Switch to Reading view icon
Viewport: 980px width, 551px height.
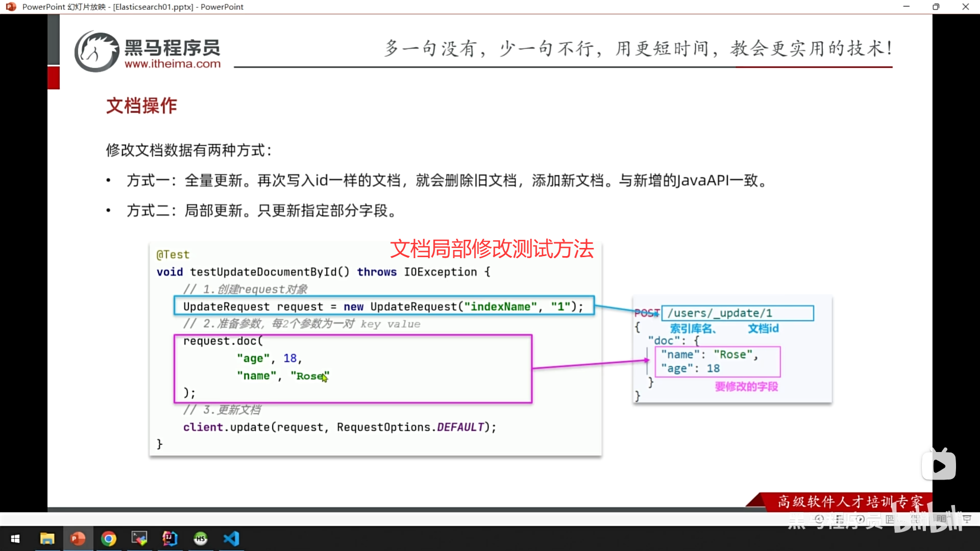941,519
